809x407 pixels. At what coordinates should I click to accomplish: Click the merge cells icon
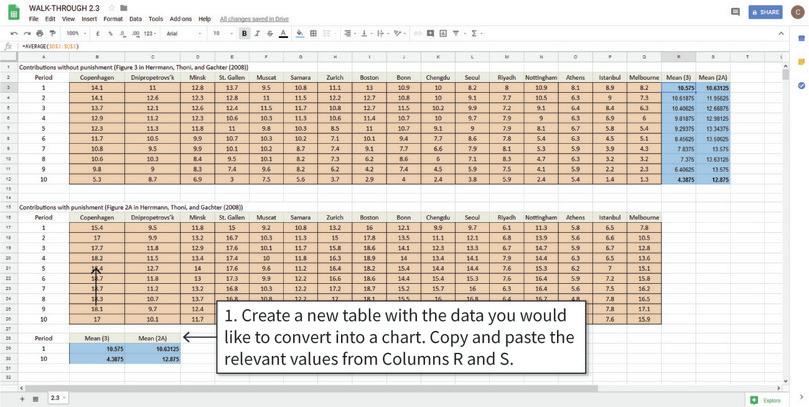[327, 34]
